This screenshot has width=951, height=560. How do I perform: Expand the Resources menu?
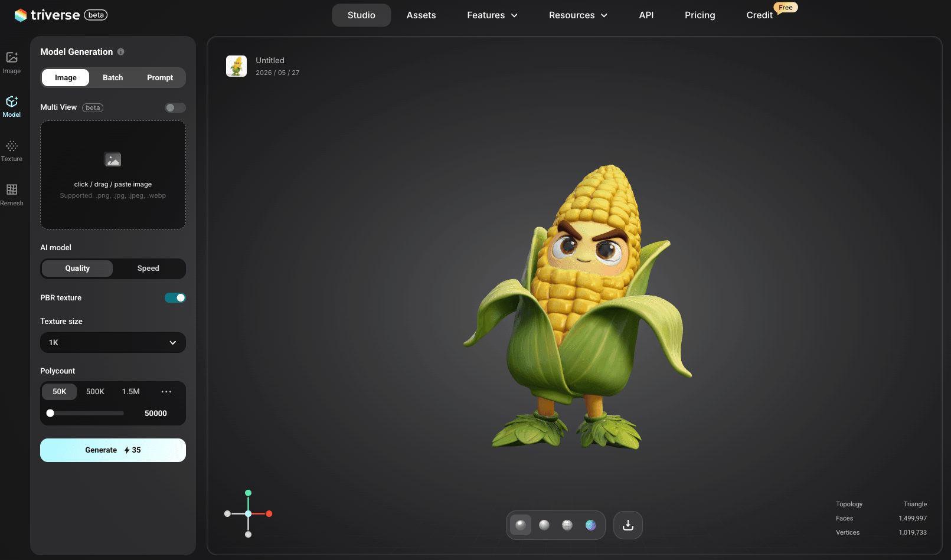578,15
